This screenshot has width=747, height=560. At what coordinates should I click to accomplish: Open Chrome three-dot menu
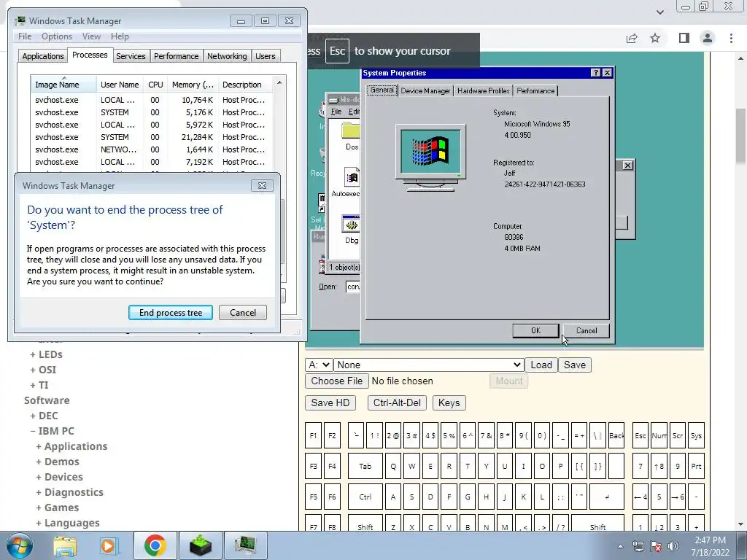tap(731, 38)
